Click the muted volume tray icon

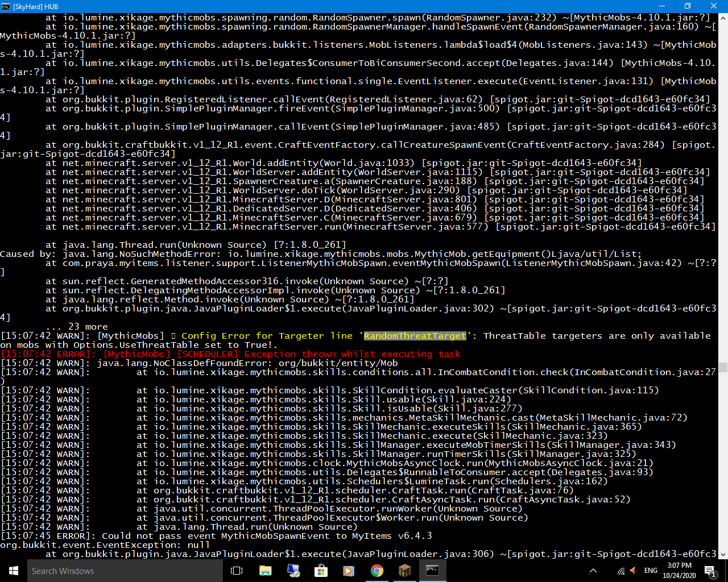pyautogui.click(x=634, y=571)
